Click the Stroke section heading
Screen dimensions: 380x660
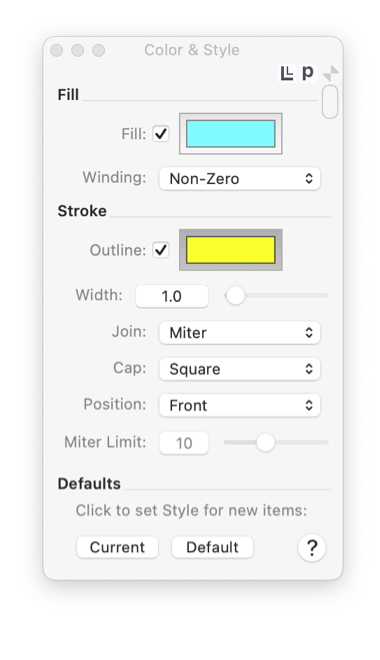[82, 211]
